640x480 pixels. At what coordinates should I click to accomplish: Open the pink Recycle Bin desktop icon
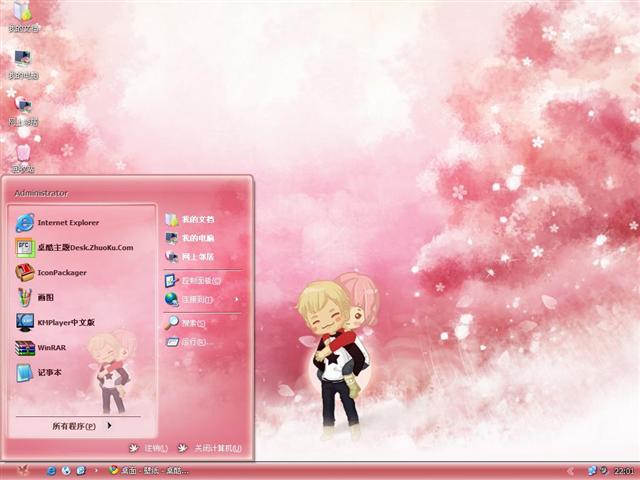23,158
